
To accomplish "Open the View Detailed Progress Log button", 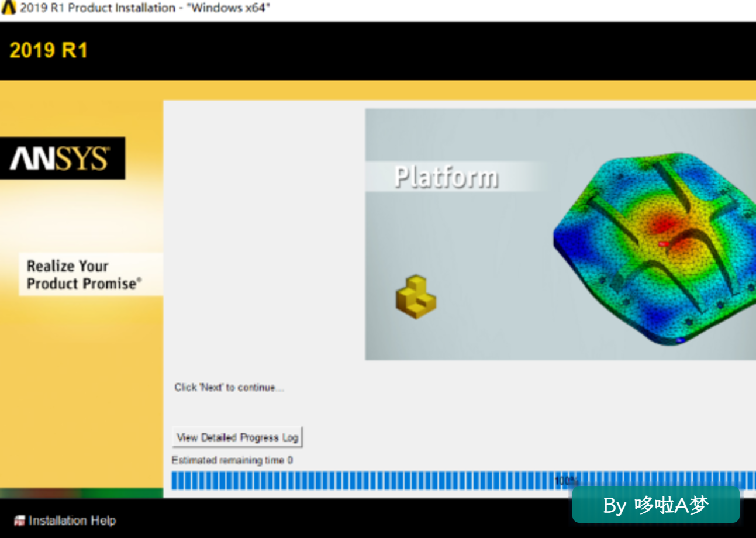I will 237,437.
